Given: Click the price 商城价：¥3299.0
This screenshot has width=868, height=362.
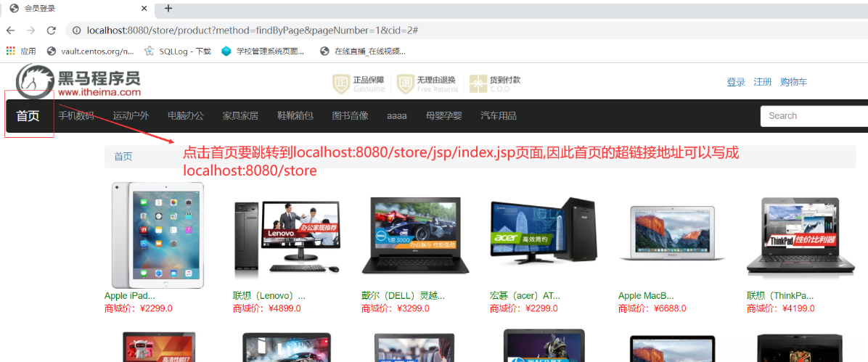Looking at the screenshot, I should click(396, 308).
